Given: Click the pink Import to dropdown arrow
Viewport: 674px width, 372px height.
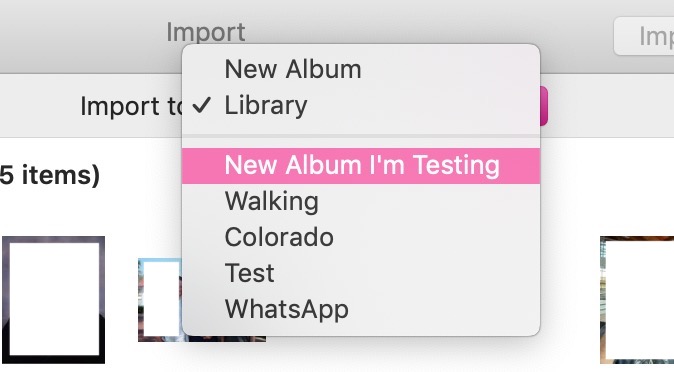Looking at the screenshot, I should [543, 106].
